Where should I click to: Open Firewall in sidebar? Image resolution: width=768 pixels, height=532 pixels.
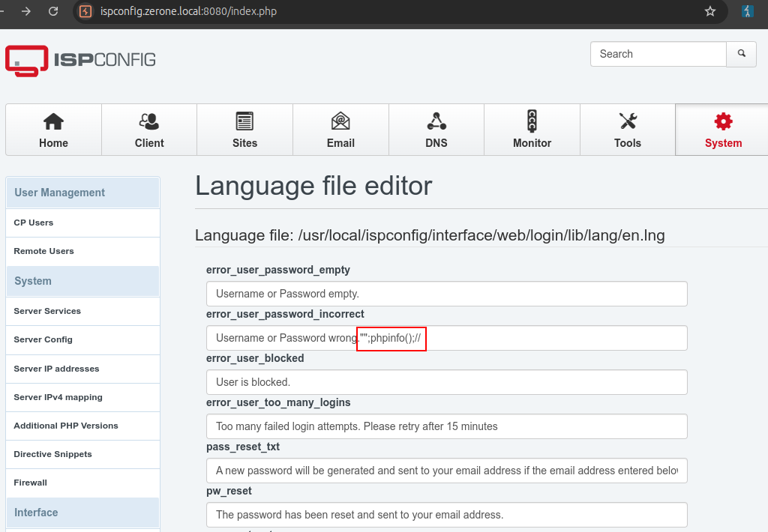click(82, 483)
